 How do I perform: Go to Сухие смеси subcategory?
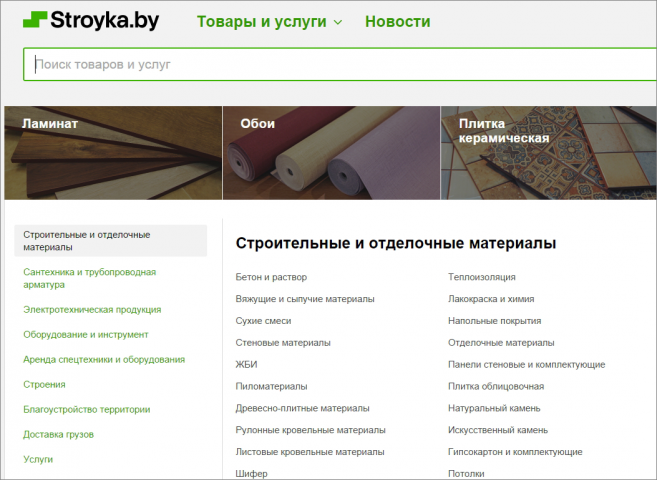(x=263, y=321)
